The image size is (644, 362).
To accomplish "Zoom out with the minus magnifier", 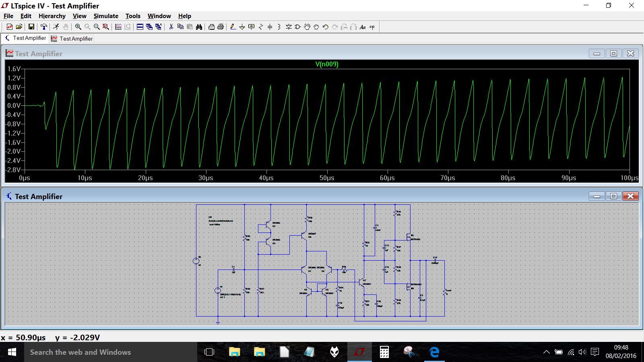I will click(x=97, y=27).
